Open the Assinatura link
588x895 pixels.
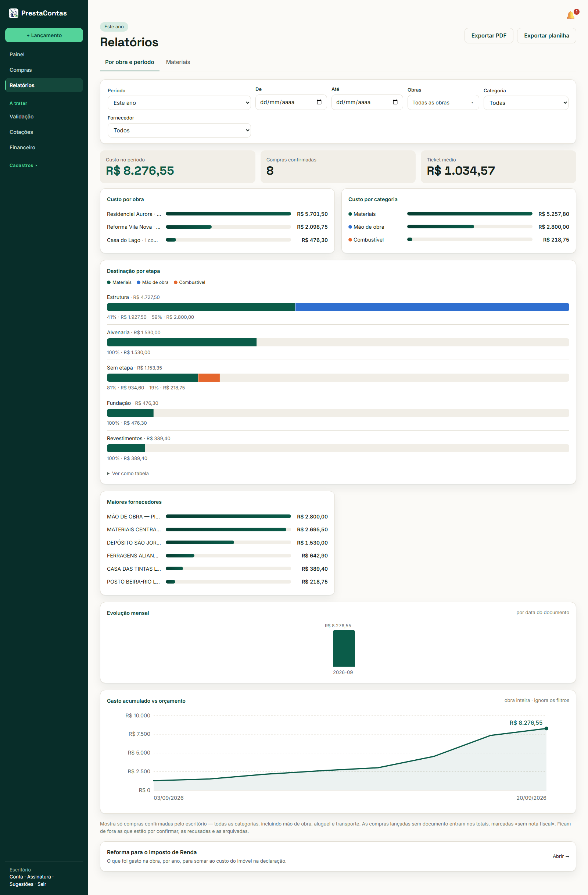pos(39,877)
